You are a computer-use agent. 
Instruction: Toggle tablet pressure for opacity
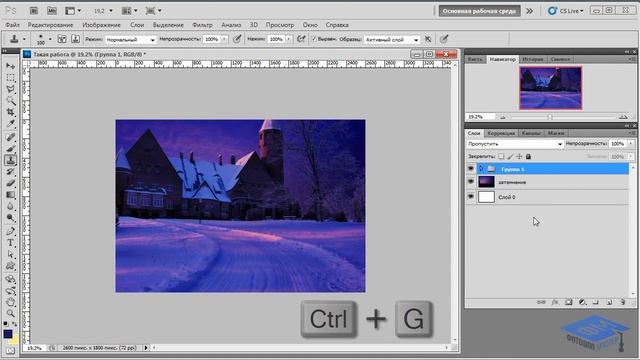[x=237, y=39]
